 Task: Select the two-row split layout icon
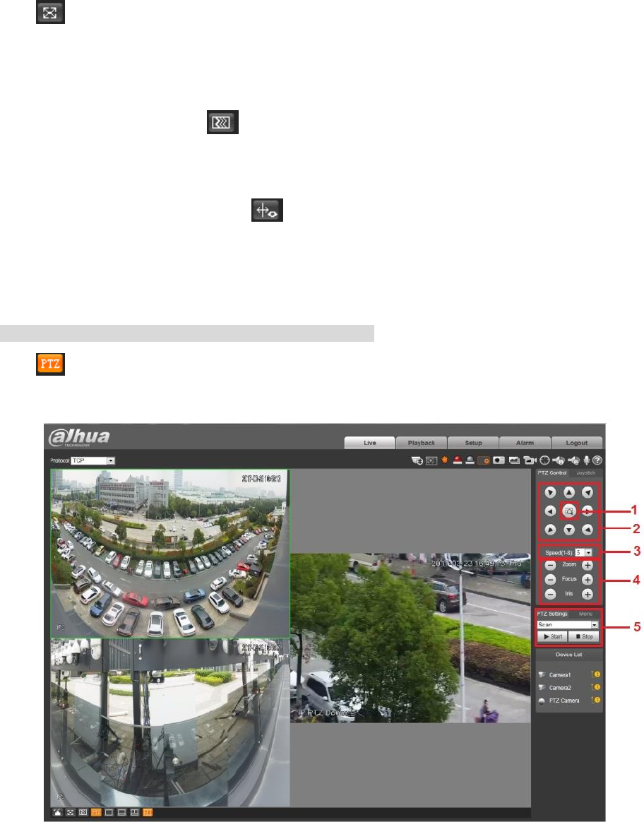coord(121,813)
